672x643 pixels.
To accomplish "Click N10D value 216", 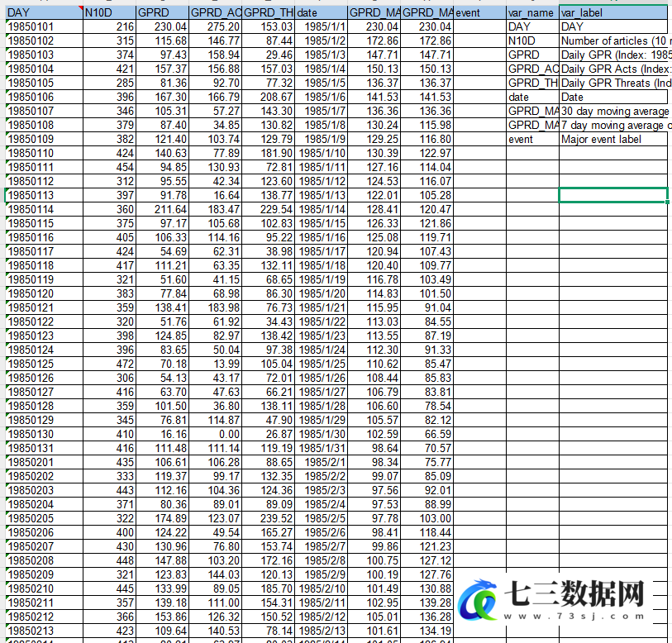I will (109, 26).
